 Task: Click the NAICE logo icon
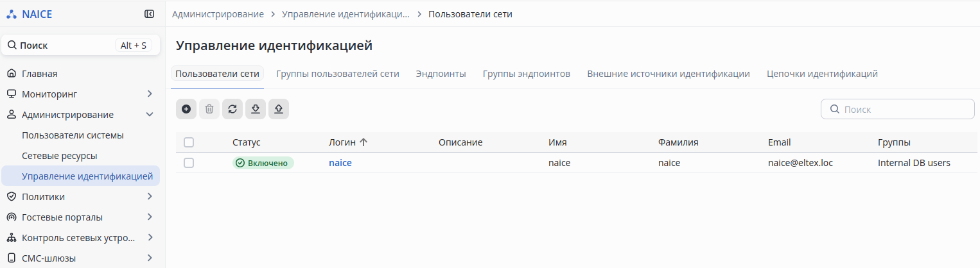pos(12,13)
